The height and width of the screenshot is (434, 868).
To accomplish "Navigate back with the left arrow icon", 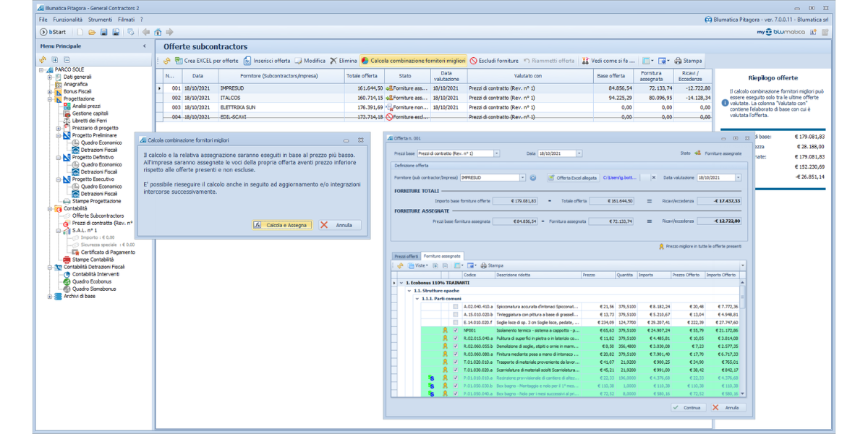I will (146, 32).
